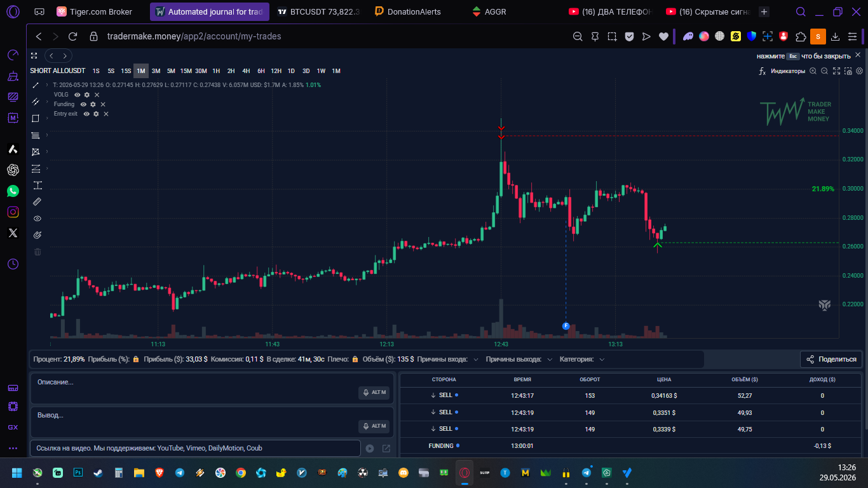This screenshot has width=868, height=488.
Task: Click the address bar URL
Action: coord(195,37)
